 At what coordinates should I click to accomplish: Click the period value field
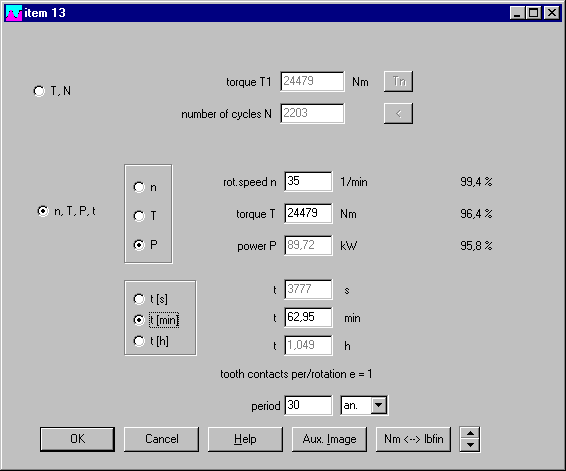308,405
